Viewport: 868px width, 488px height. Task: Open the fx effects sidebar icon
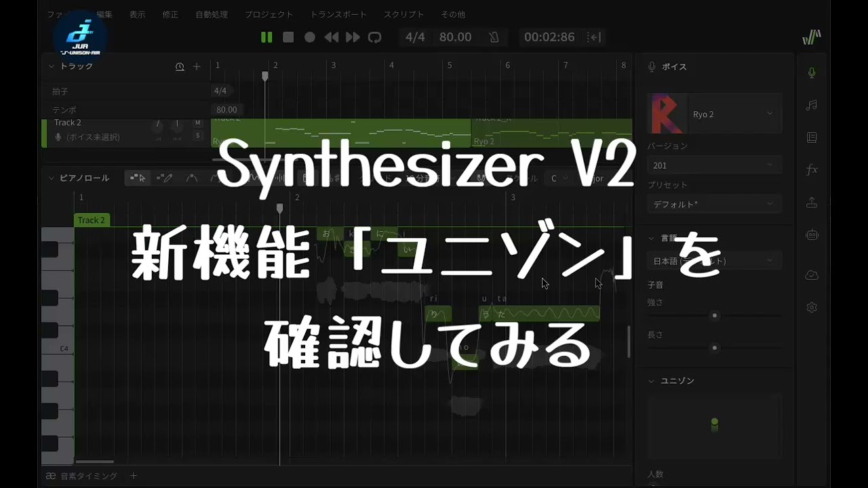[x=812, y=170]
